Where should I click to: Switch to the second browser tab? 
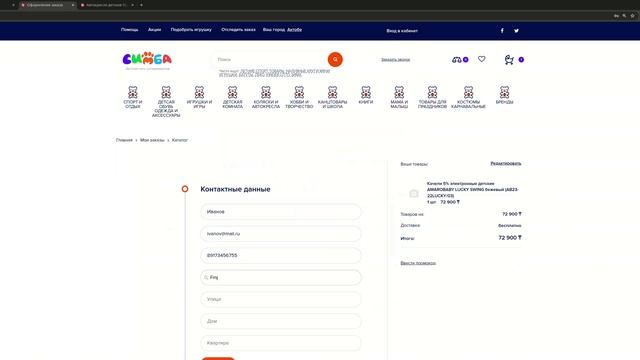click(107, 5)
